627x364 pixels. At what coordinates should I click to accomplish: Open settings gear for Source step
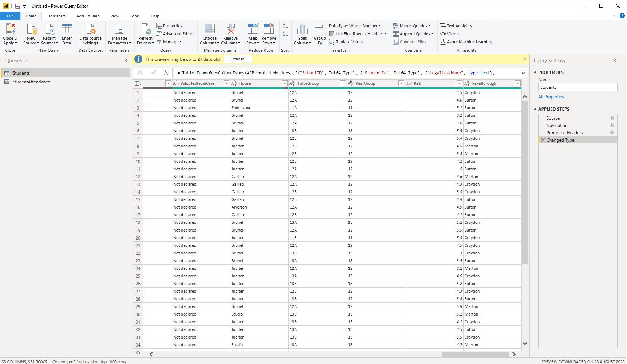[612, 118]
